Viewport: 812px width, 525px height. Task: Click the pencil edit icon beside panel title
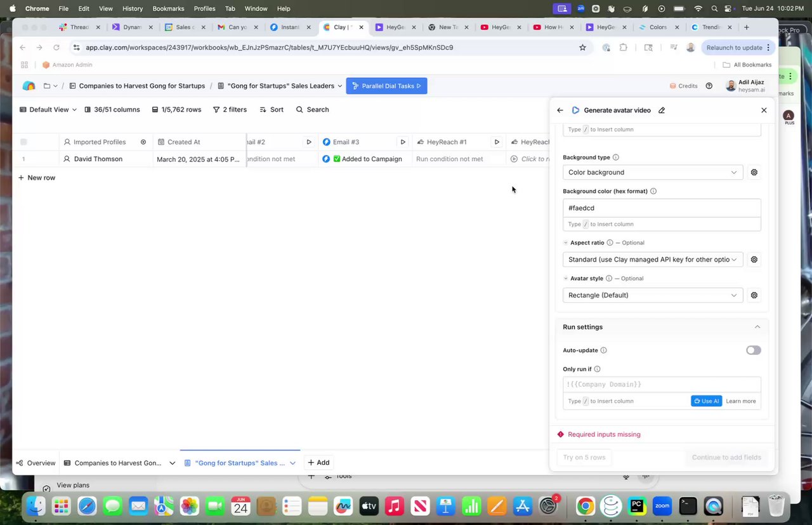[662, 110]
